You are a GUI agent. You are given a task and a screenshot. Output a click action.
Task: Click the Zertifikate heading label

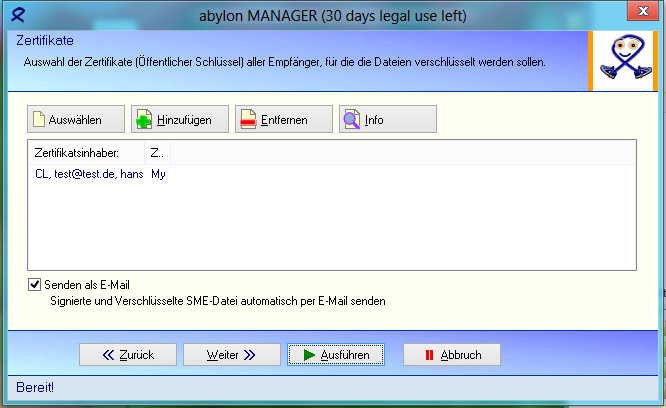point(45,42)
